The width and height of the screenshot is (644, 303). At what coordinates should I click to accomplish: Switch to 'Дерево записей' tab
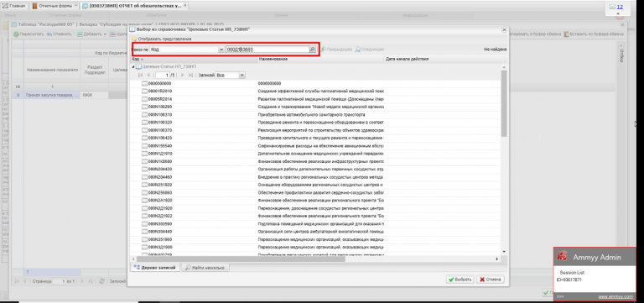155,268
